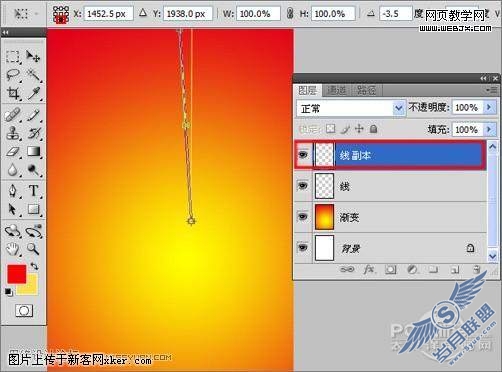
Task: Open the layers panel flyout menu
Action: click(492, 90)
